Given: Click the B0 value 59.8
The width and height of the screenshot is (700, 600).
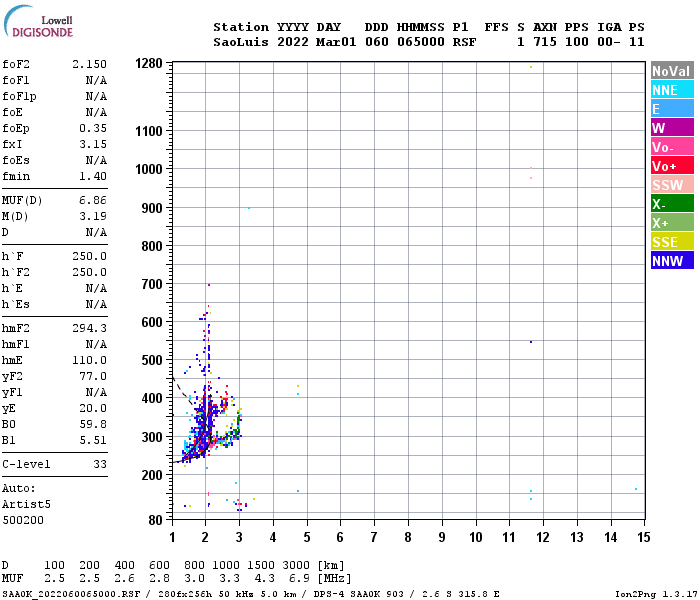Looking at the screenshot, I should pyautogui.click(x=93, y=425).
